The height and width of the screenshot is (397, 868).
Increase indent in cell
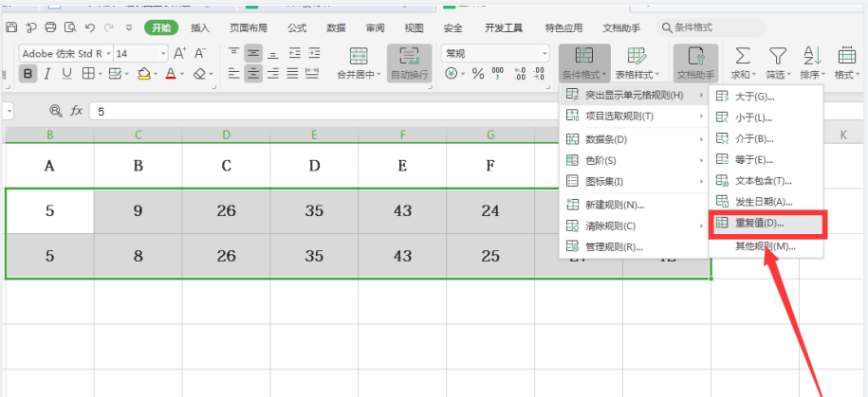[314, 53]
